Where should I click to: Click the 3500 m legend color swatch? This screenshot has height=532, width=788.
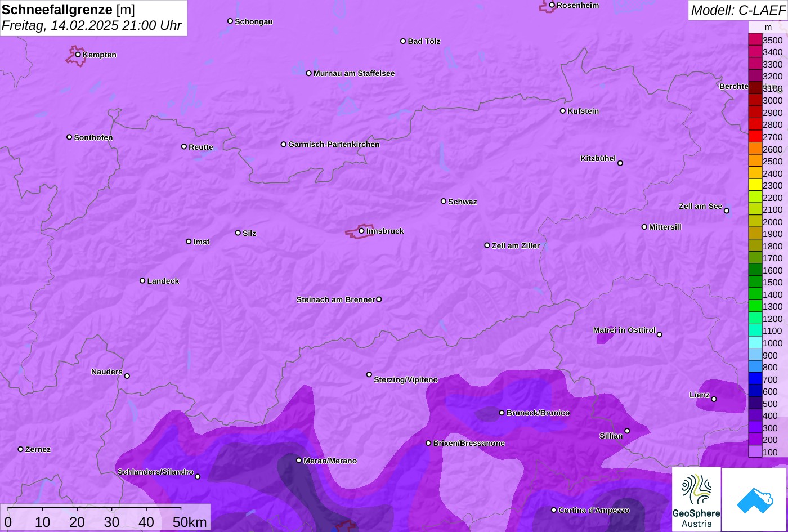pyautogui.click(x=755, y=39)
